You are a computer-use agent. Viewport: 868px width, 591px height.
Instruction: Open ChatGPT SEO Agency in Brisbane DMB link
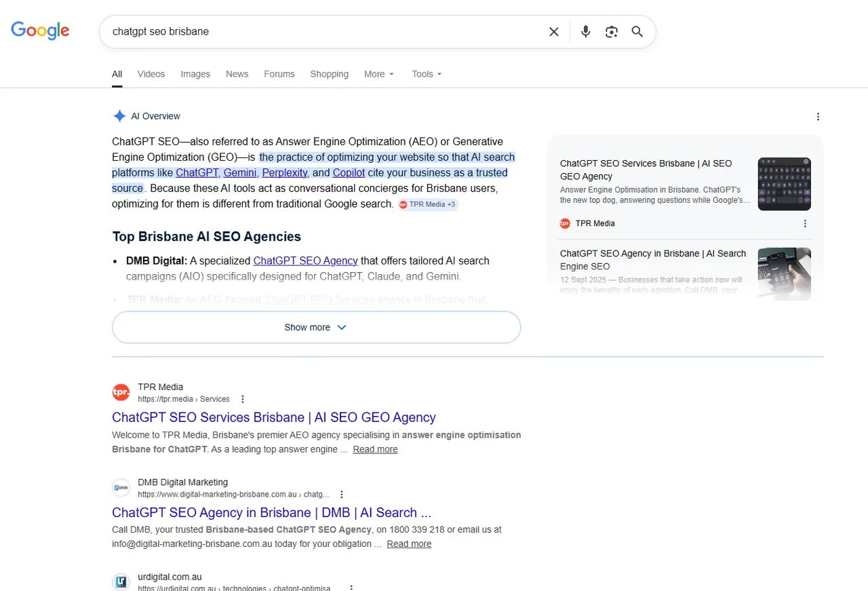click(271, 512)
